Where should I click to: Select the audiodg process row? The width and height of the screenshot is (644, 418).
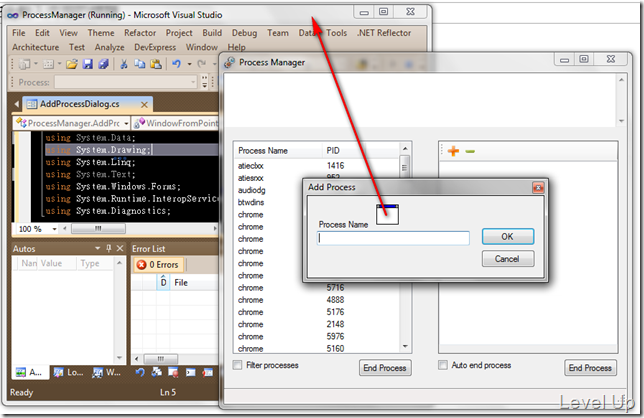pos(269,190)
